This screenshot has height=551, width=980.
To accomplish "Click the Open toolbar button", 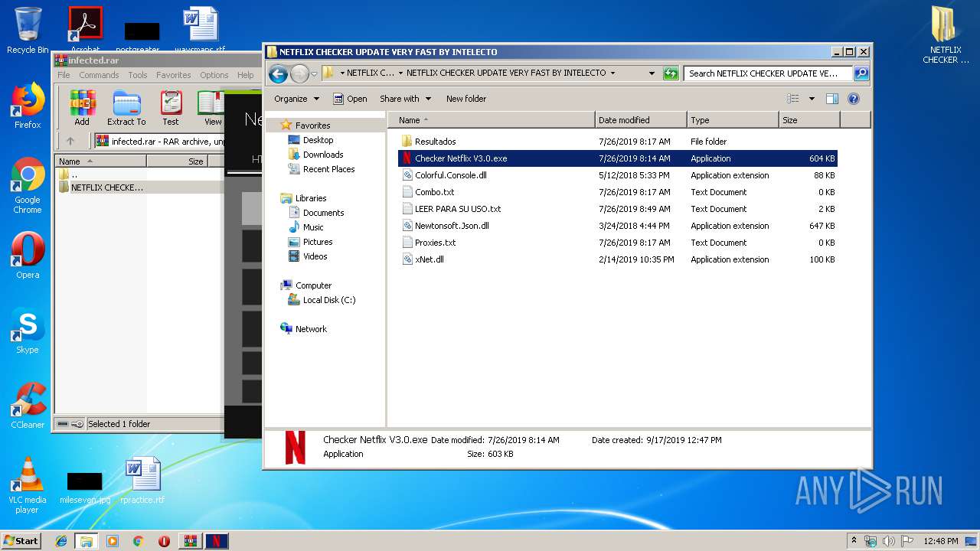I will pos(350,99).
